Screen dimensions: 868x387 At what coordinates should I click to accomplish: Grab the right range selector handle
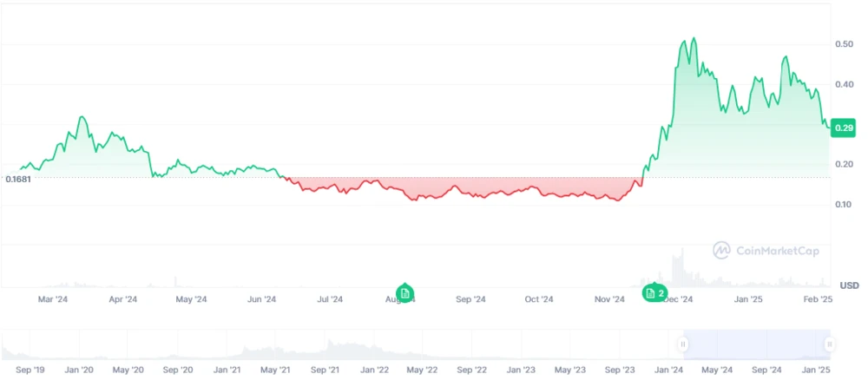click(x=830, y=344)
